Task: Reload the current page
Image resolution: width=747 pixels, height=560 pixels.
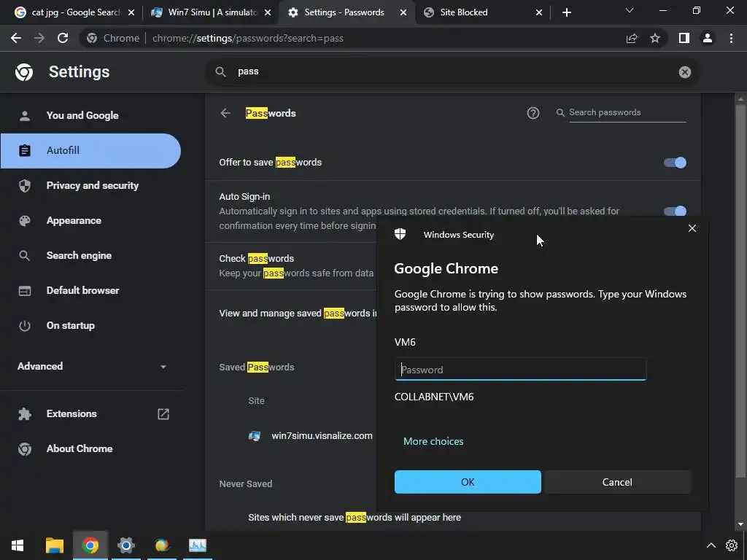Action: [x=63, y=38]
